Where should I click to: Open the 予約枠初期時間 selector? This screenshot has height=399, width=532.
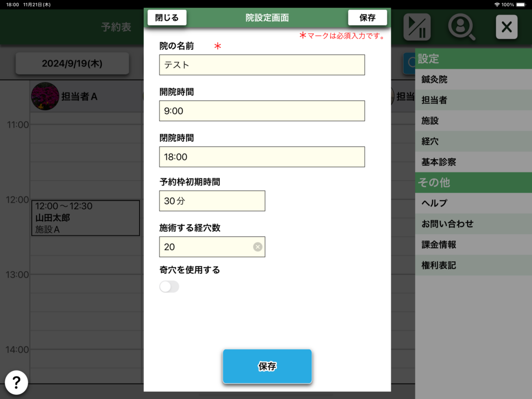212,201
